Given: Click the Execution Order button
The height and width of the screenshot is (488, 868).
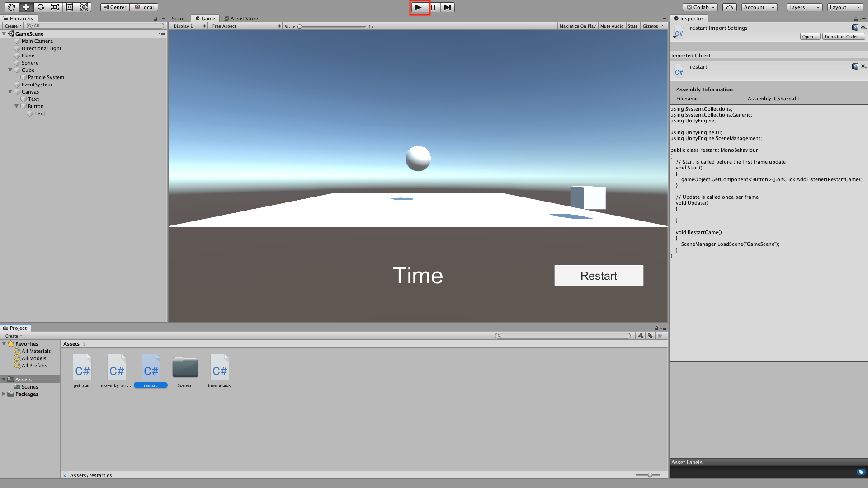Looking at the screenshot, I should point(843,37).
